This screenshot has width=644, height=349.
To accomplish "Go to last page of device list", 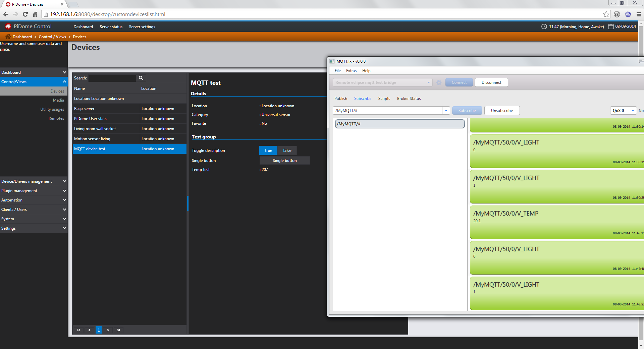I will [x=118, y=330].
